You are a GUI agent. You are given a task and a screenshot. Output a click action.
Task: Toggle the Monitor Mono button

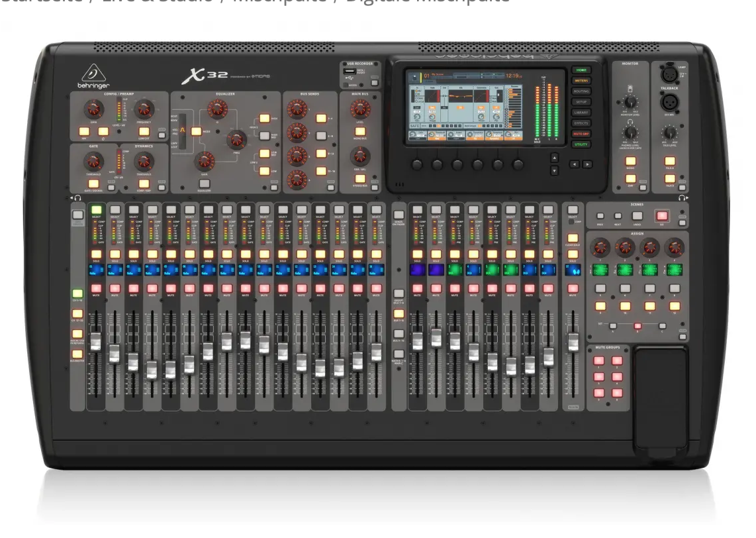tap(631, 161)
